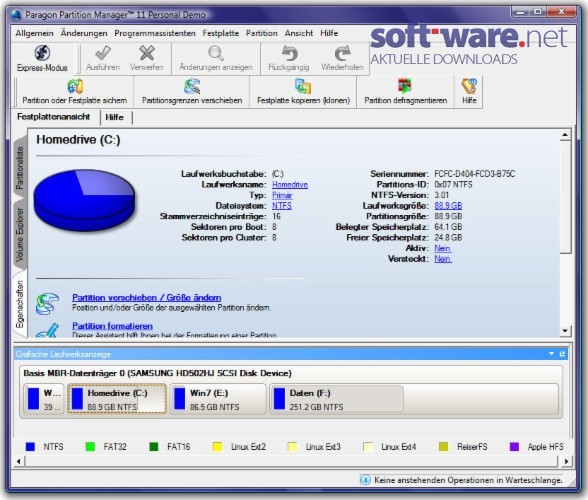Launch Festplatte kopieren (klonen)
This screenshot has height=500, width=588.
pyautogui.click(x=303, y=92)
